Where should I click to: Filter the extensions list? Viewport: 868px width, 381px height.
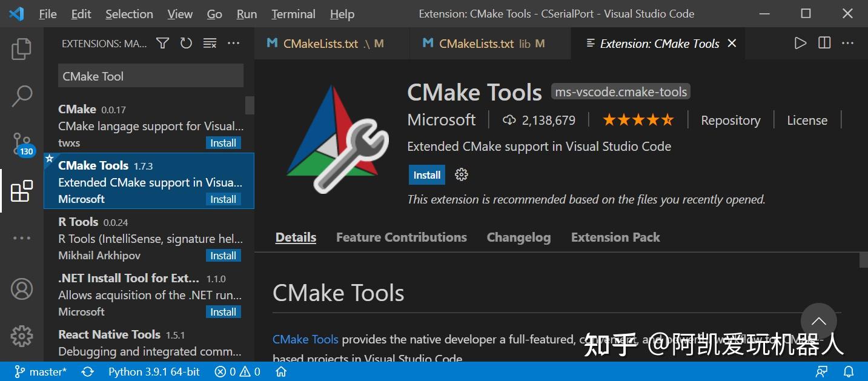tap(162, 43)
